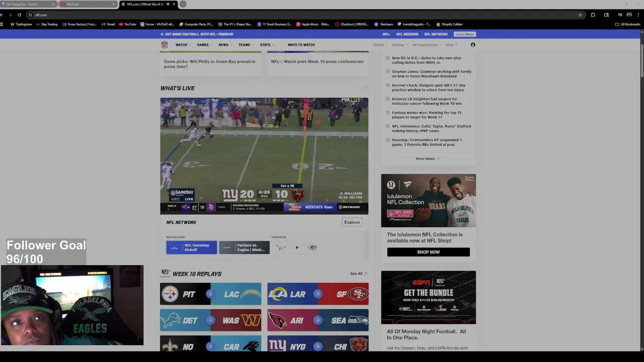Open the All Bookmarks folder
644x362 pixels.
pyautogui.click(x=628, y=24)
